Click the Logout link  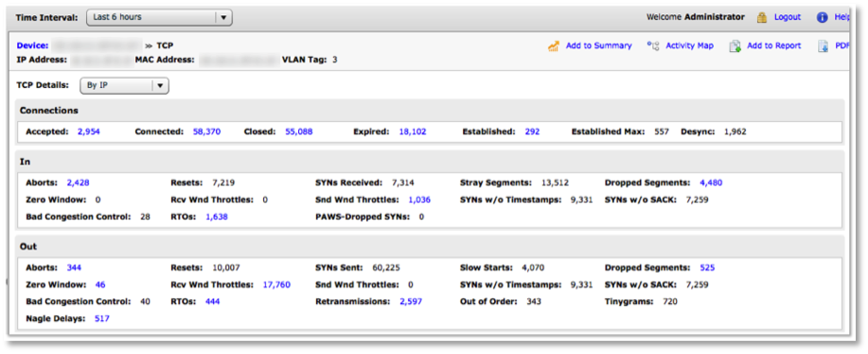coord(788,17)
